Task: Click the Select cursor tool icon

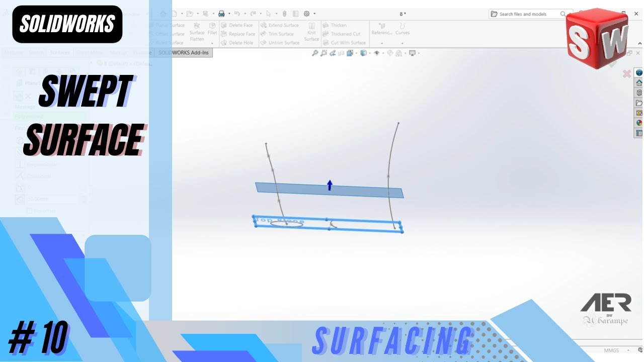Action: tap(268, 14)
